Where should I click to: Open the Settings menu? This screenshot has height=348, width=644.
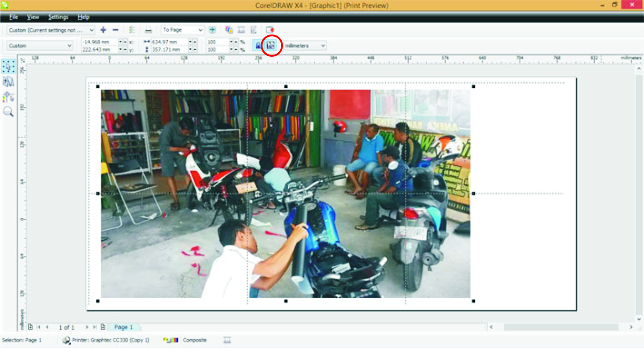(x=58, y=17)
